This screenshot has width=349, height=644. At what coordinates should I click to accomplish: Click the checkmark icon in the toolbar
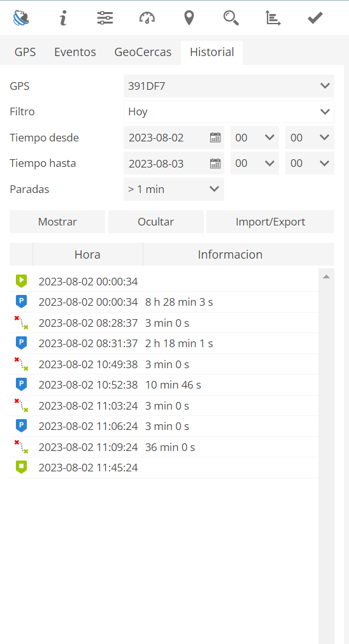click(x=315, y=18)
